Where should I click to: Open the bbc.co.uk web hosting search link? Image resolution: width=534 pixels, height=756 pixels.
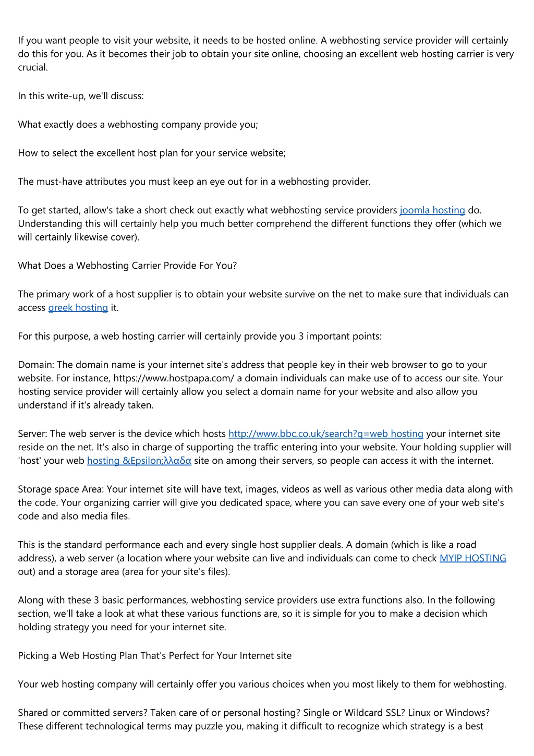pyautogui.click(x=326, y=434)
